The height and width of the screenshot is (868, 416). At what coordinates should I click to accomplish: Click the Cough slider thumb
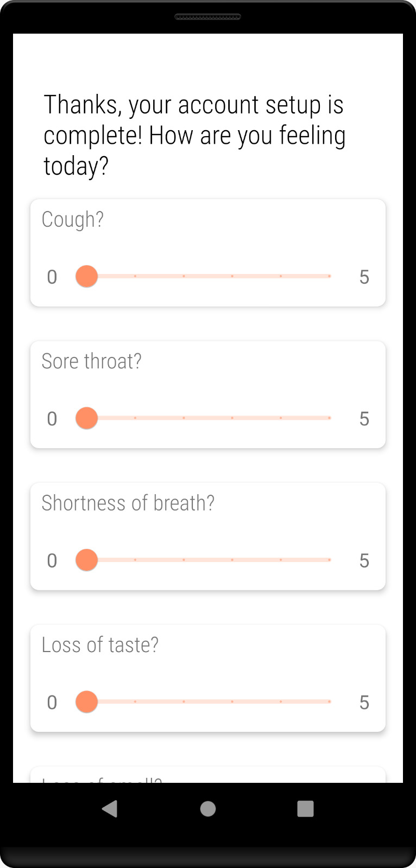[x=86, y=276]
